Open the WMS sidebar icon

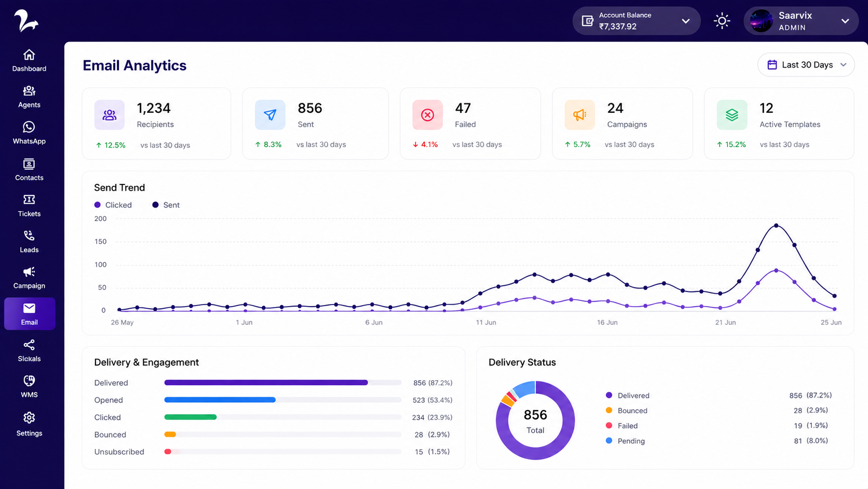29,381
